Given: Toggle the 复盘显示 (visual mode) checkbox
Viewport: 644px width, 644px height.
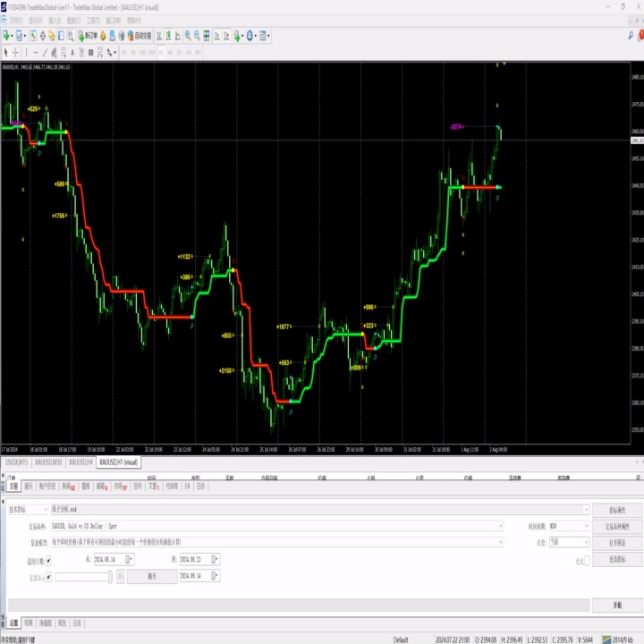Looking at the screenshot, I should (x=48, y=577).
